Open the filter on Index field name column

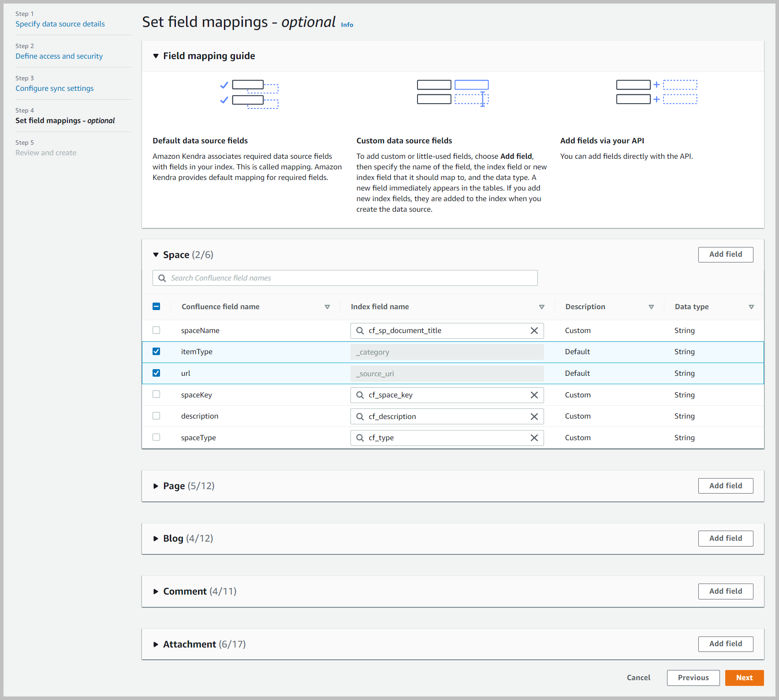[542, 307]
